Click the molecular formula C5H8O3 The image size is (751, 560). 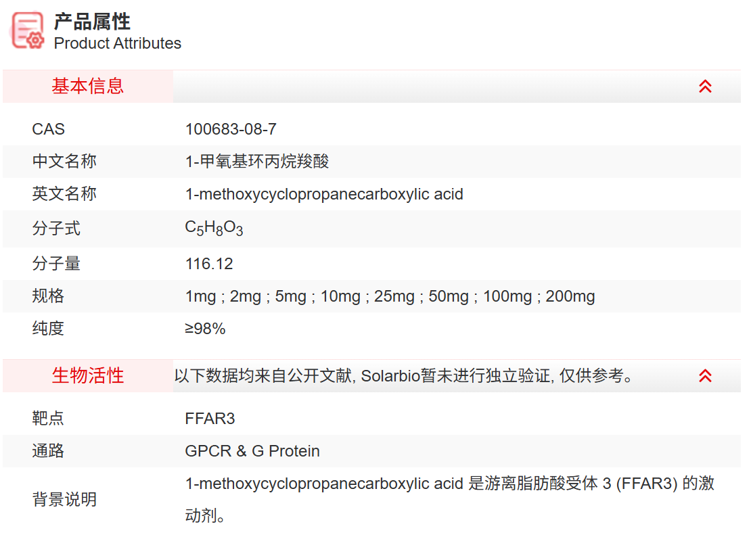pyautogui.click(x=214, y=229)
